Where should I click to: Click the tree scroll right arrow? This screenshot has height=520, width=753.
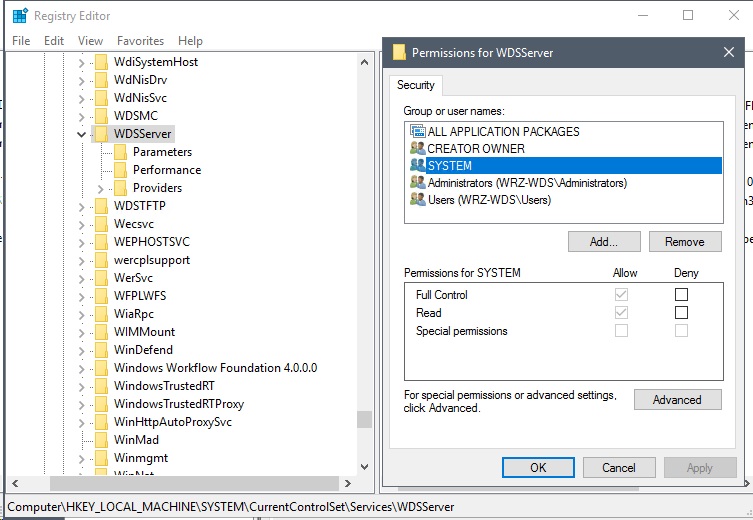click(348, 483)
